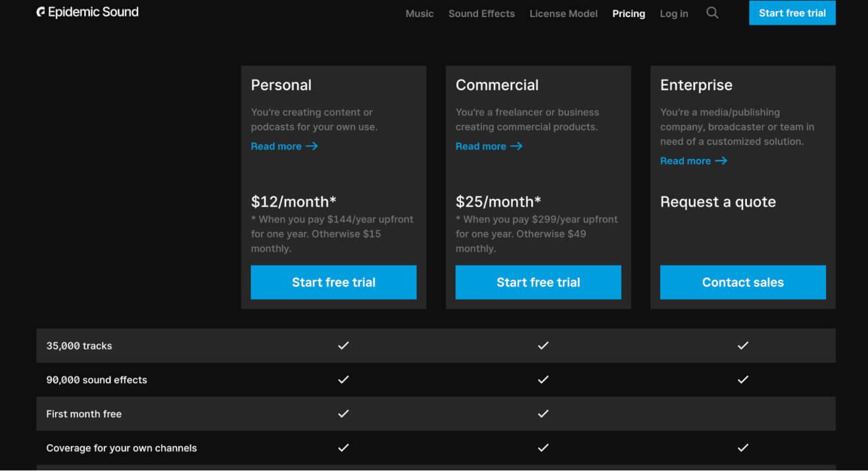Click the Epidemic Sound logo
This screenshot has width=868, height=471.
click(x=87, y=12)
